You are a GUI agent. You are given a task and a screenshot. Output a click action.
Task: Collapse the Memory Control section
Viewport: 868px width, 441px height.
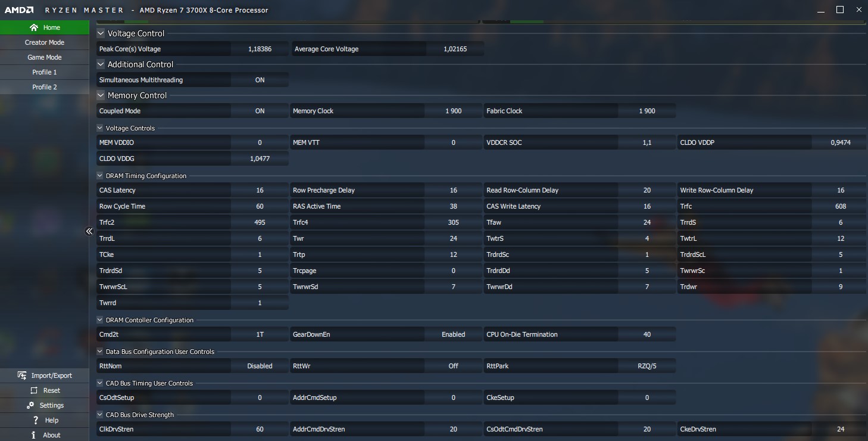pos(101,95)
